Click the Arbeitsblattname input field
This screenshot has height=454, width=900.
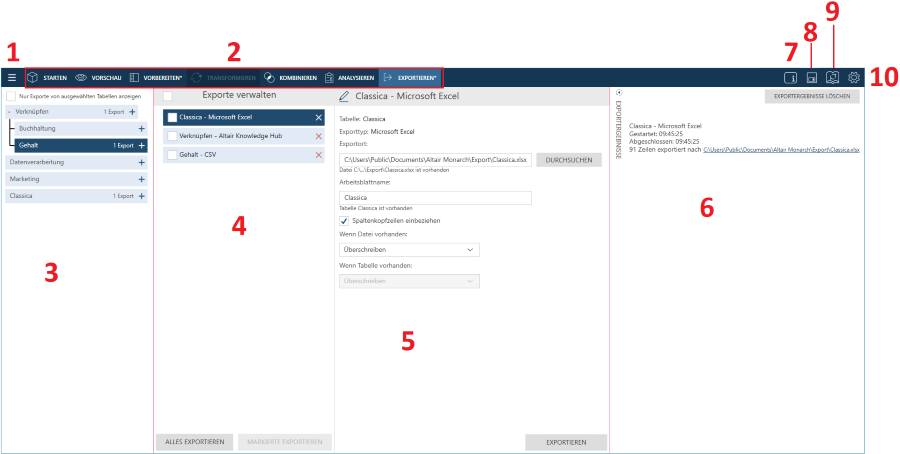point(435,198)
